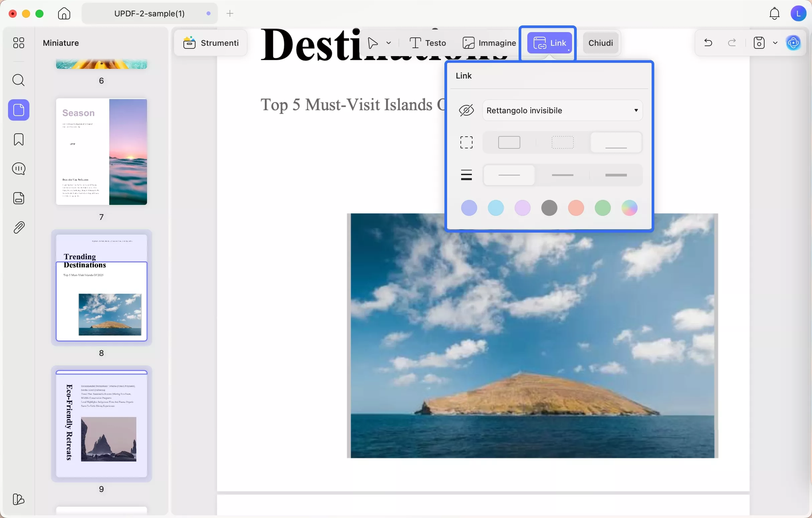Open the search panel in sidebar
812x518 pixels.
click(x=19, y=80)
